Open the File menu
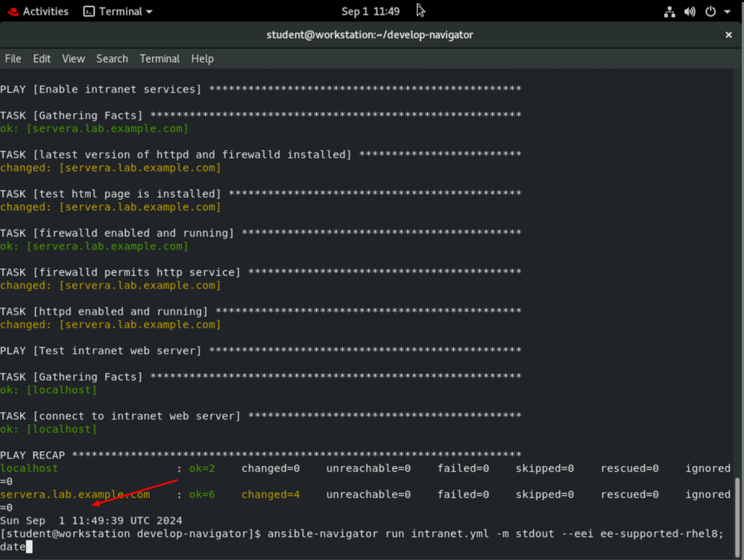This screenshot has height=560, width=744. 13,58
